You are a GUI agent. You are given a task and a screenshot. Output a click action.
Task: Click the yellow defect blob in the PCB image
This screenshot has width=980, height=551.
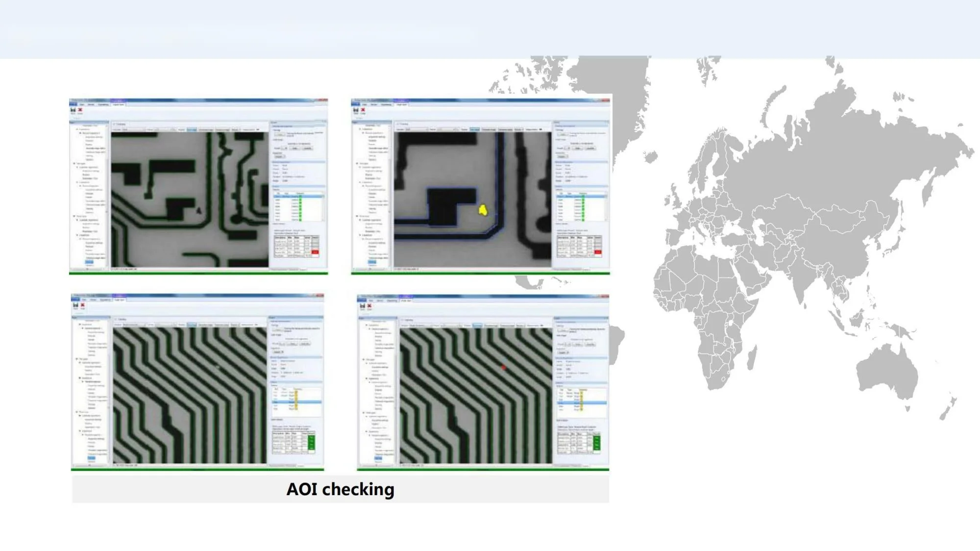[x=483, y=210]
